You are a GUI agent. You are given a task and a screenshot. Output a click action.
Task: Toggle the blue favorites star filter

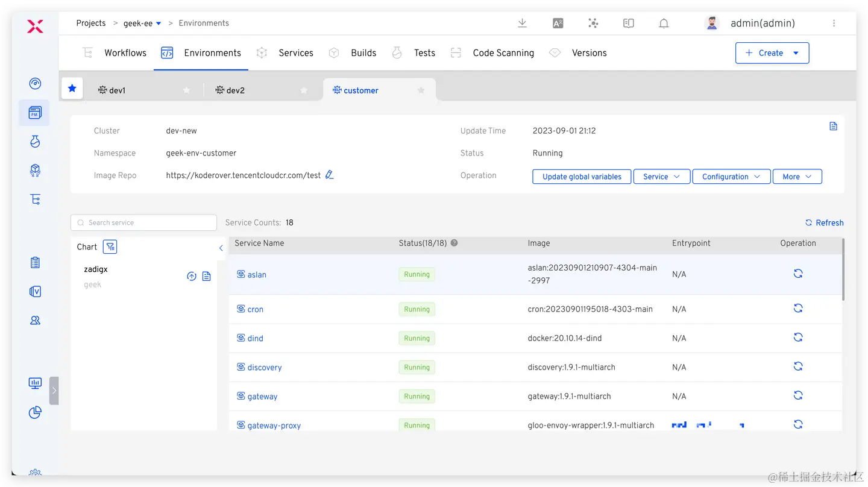pos(72,89)
